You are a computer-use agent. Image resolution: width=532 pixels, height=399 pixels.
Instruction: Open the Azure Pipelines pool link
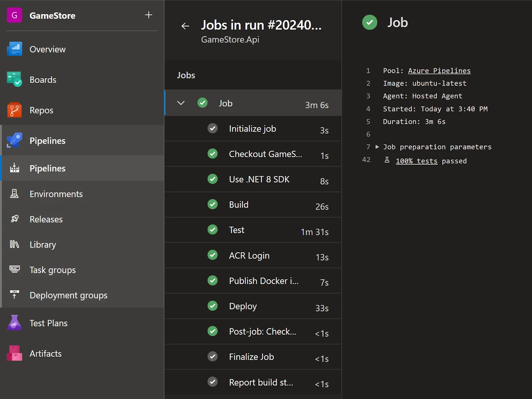[439, 71]
